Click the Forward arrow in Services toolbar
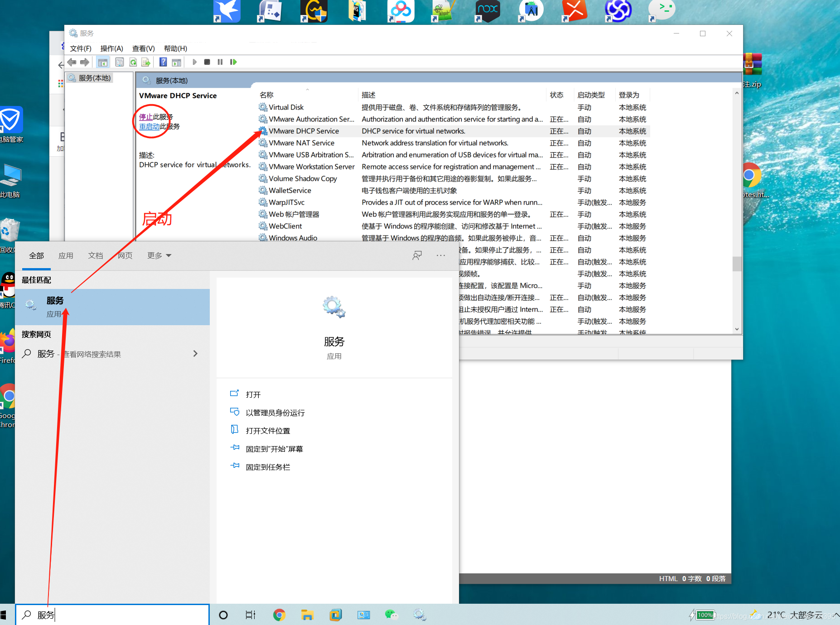This screenshot has width=840, height=625. coord(85,62)
